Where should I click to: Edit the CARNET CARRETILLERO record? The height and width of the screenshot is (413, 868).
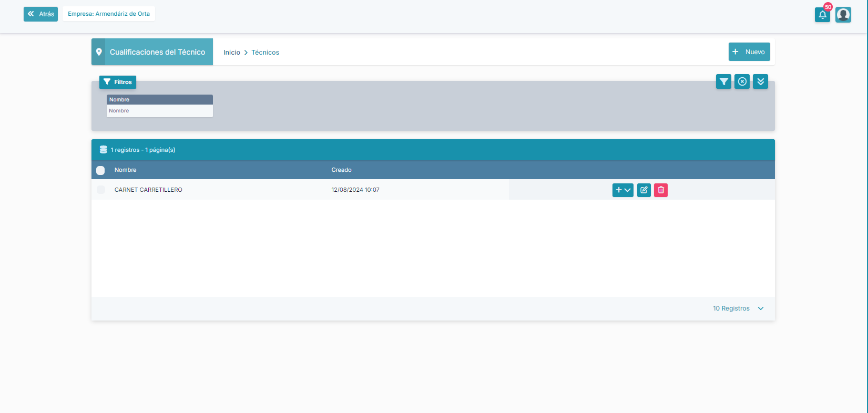click(644, 190)
